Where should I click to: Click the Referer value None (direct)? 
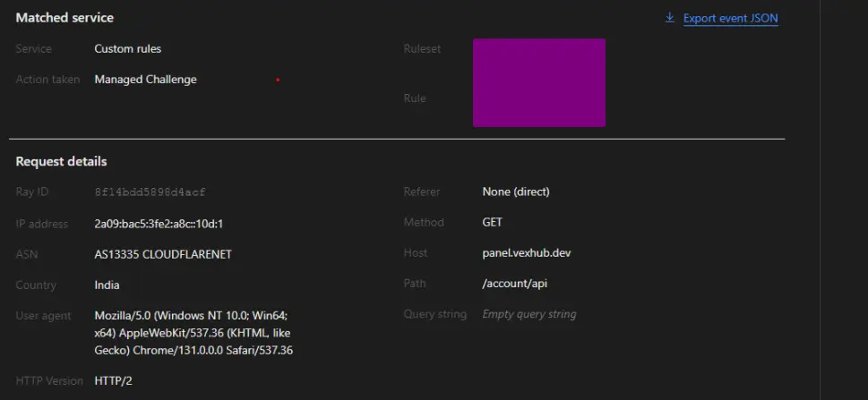point(516,192)
